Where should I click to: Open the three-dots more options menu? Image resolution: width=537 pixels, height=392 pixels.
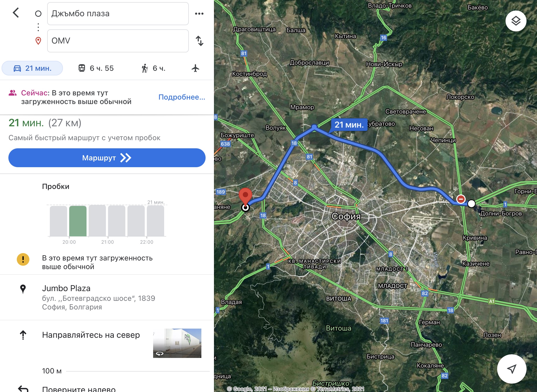click(x=199, y=14)
